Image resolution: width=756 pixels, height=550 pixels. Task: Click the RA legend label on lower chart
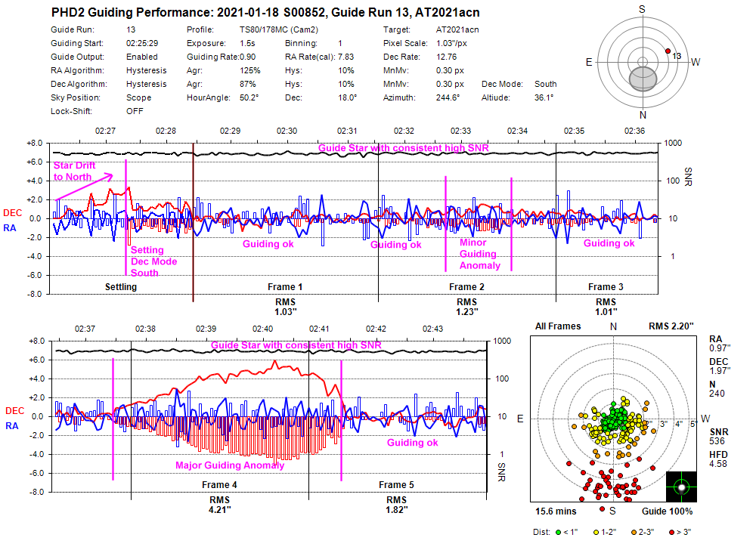[x=12, y=426]
